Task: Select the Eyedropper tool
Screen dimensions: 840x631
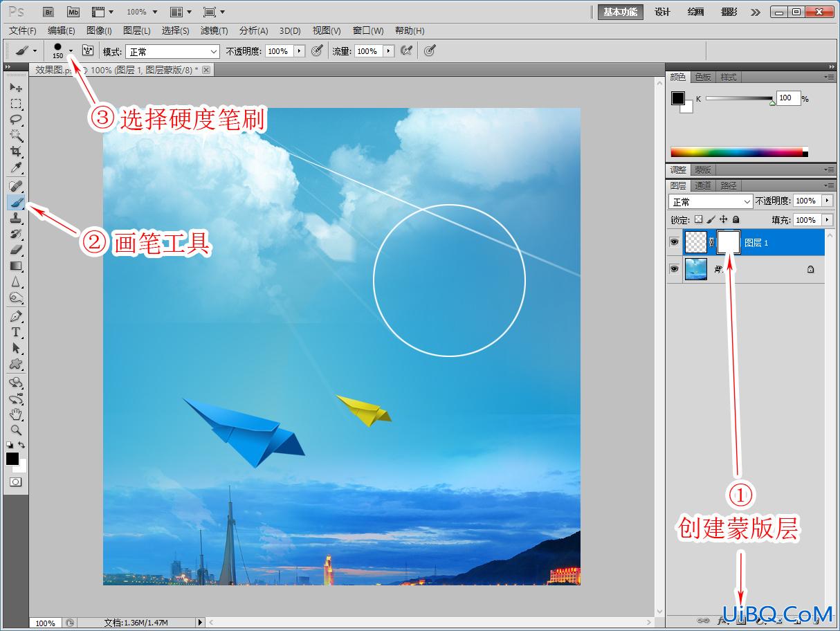Action: (16, 167)
